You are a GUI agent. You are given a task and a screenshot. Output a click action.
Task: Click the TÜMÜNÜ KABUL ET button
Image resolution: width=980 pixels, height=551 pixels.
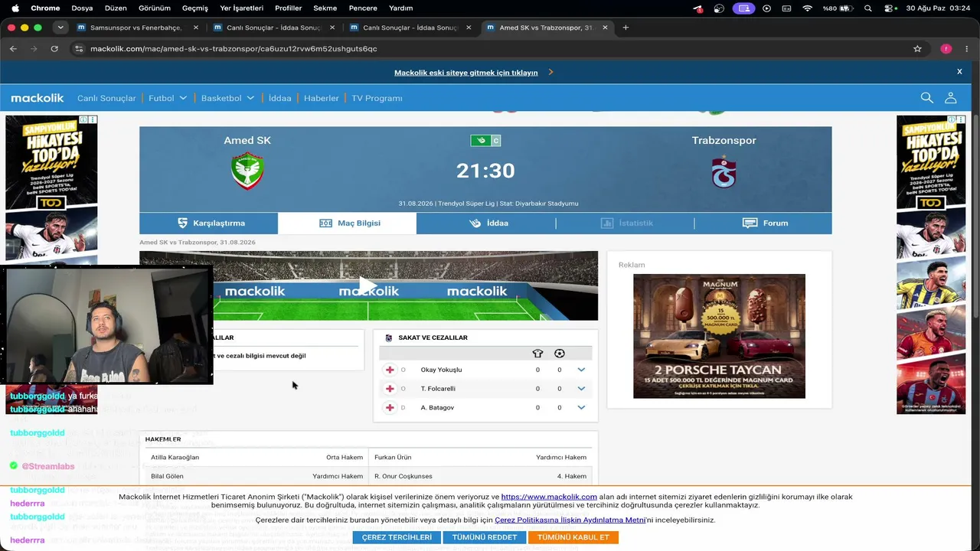point(573,537)
